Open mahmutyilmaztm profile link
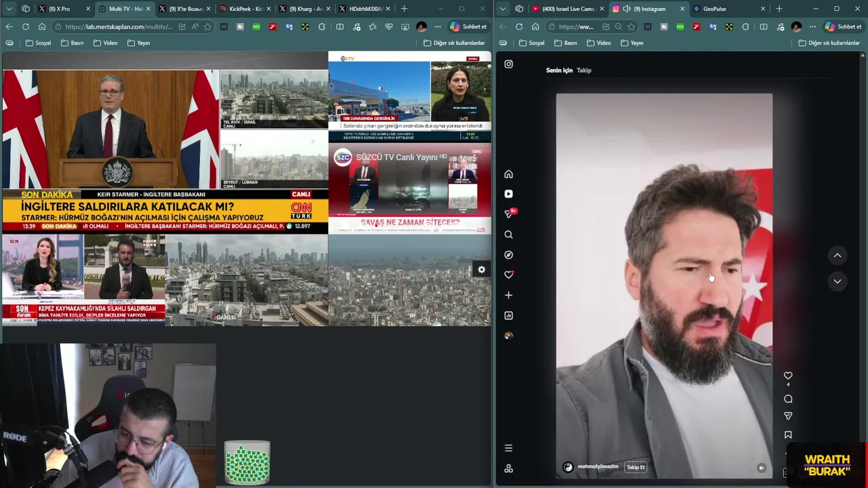 pyautogui.click(x=598, y=467)
